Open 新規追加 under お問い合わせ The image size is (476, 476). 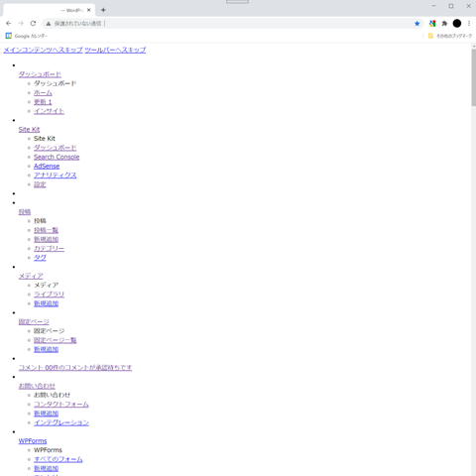coord(46,414)
